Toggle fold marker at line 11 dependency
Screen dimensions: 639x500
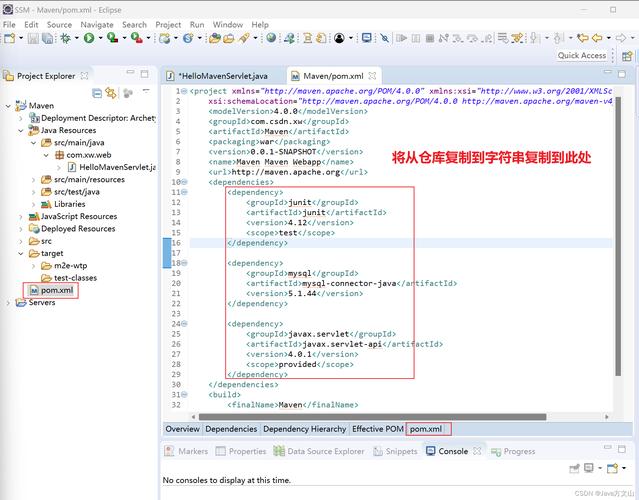pyautogui.click(x=184, y=192)
